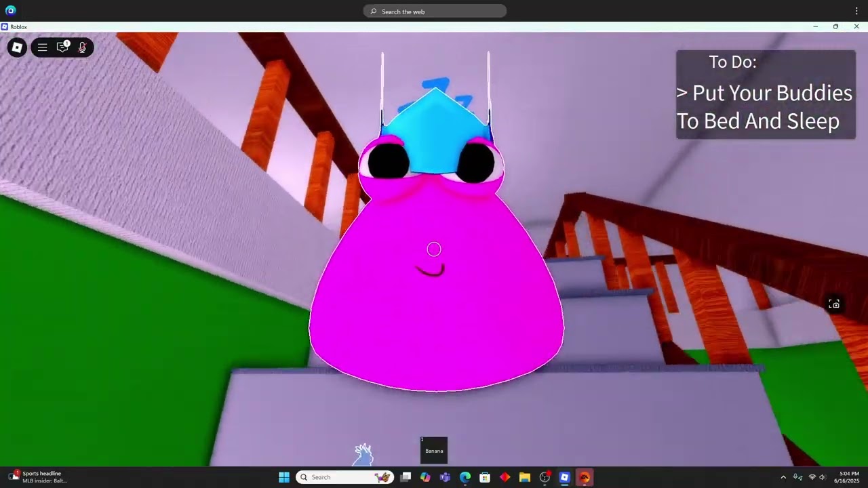Screen dimensions: 868x488
Task: Select the Banana hotbar slot
Action: 434,451
